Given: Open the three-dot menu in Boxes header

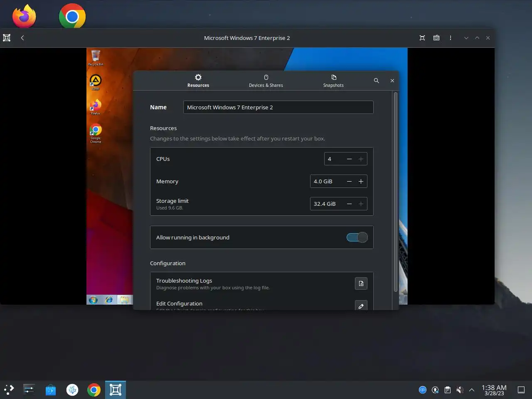Looking at the screenshot, I should click(451, 38).
